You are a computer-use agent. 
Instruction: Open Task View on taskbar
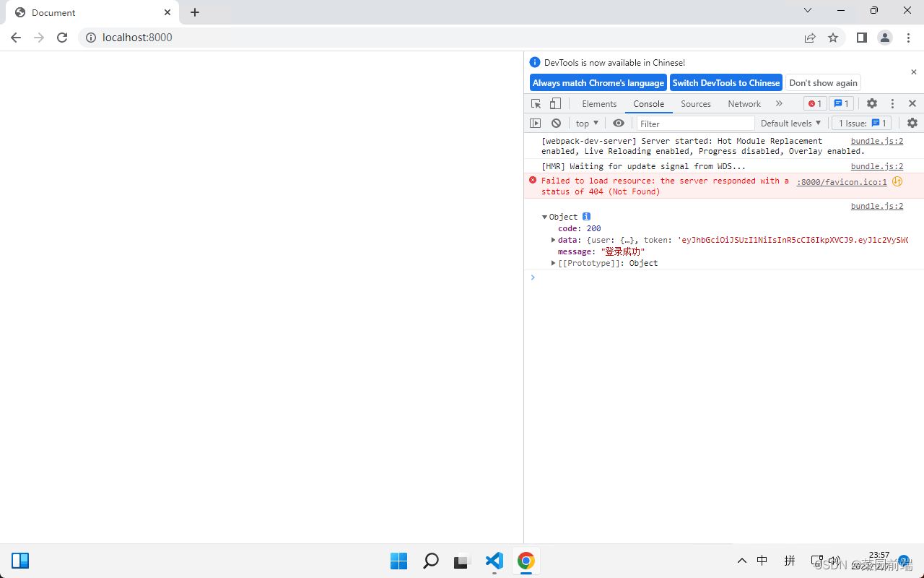462,561
